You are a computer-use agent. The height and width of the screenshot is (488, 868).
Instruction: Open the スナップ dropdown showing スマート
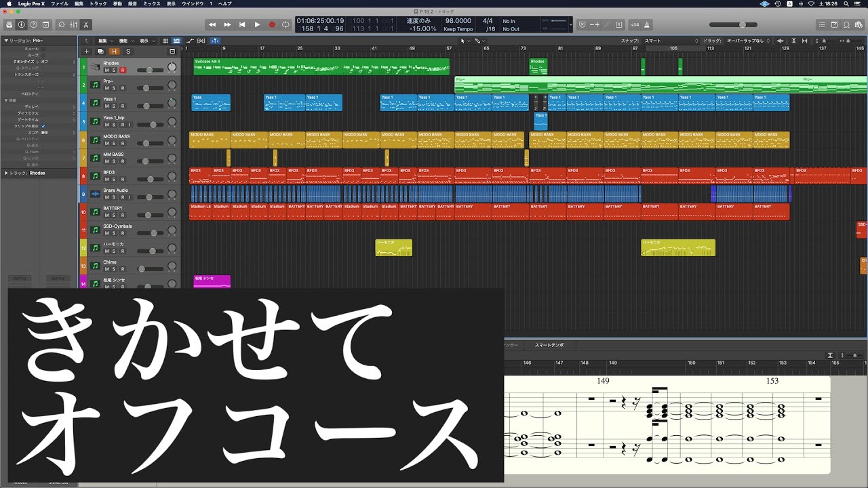(671, 41)
